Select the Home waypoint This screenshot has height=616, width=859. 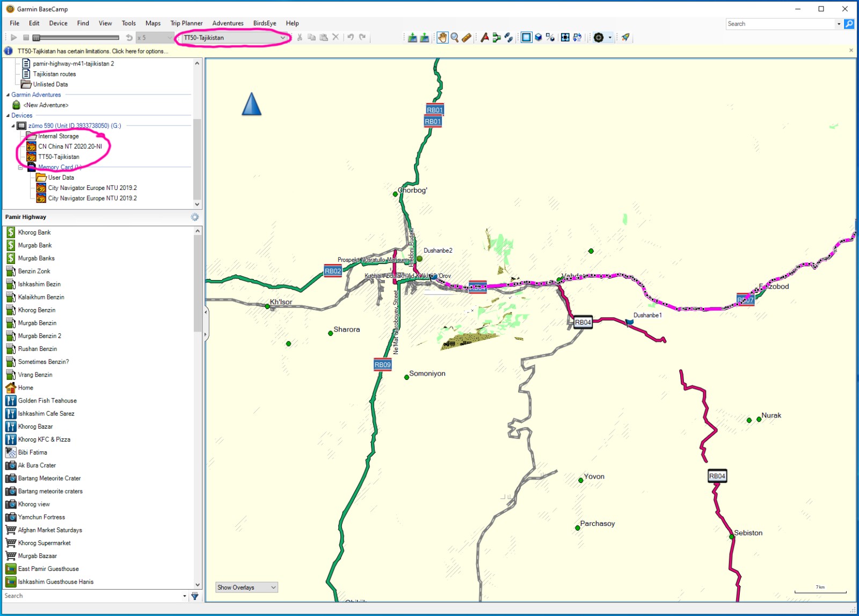click(25, 388)
